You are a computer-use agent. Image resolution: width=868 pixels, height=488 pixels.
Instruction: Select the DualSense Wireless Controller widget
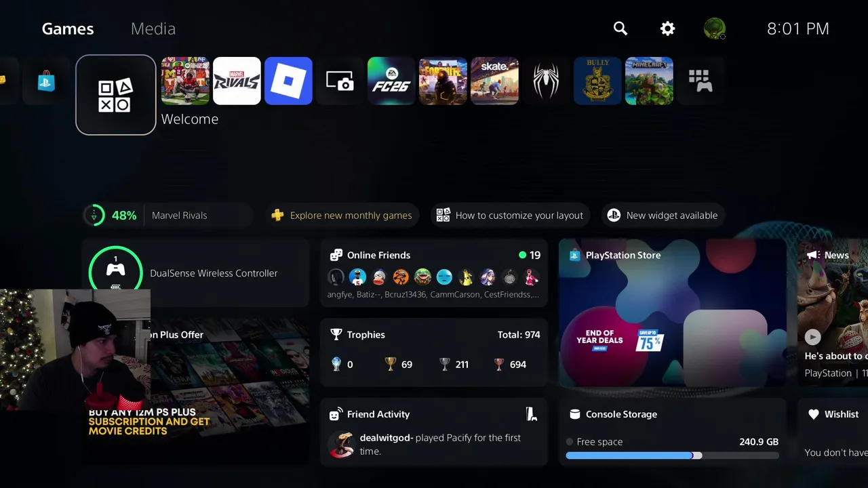tap(195, 272)
